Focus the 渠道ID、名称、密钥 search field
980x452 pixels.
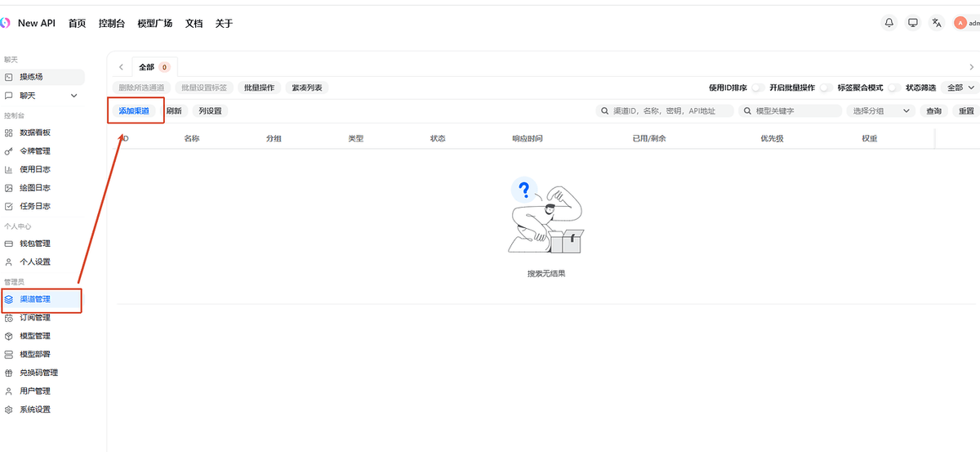pos(665,111)
